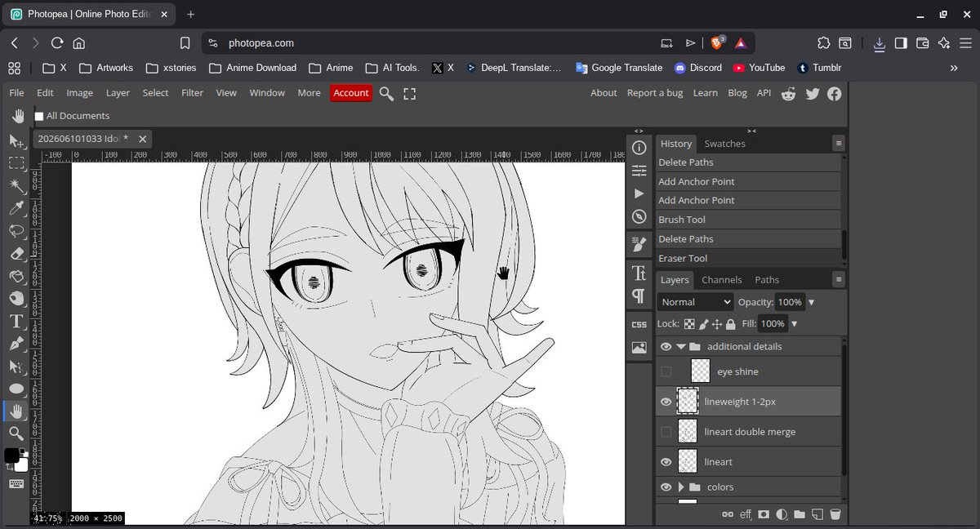Add a layer mask

764,514
